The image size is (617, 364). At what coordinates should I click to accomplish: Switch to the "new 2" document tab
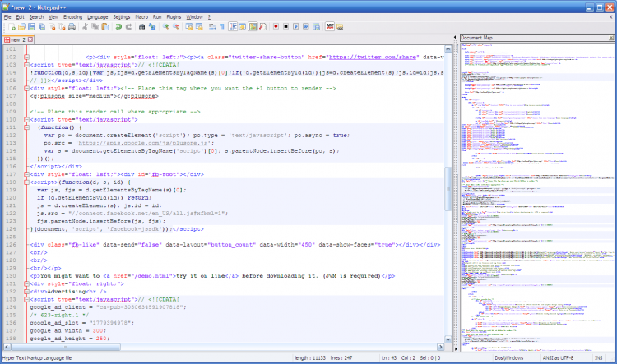coord(16,39)
